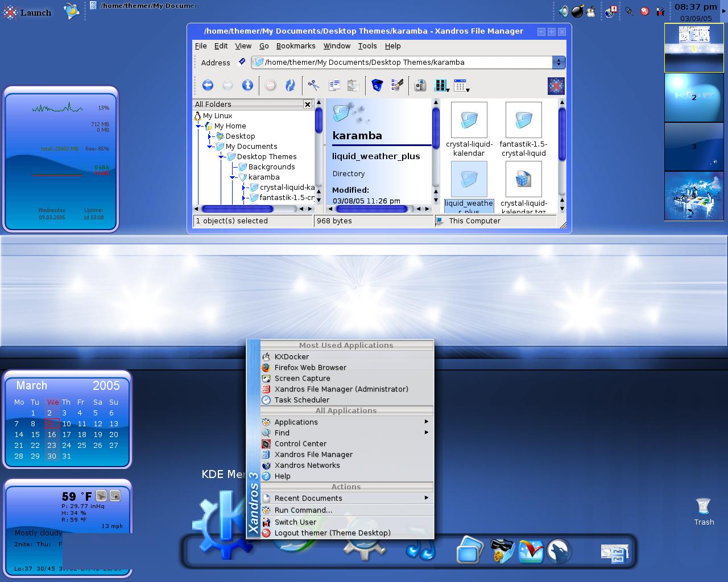728x582 pixels.
Task: Open the Properties checklist icon
Action: tap(398, 85)
